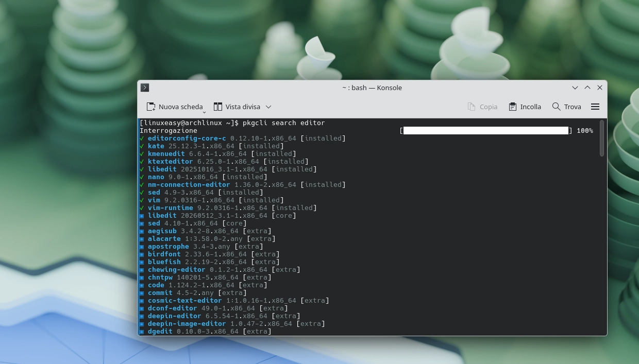639x364 pixels.
Task: Open a new tab with Nuova scheda
Action: click(x=174, y=107)
